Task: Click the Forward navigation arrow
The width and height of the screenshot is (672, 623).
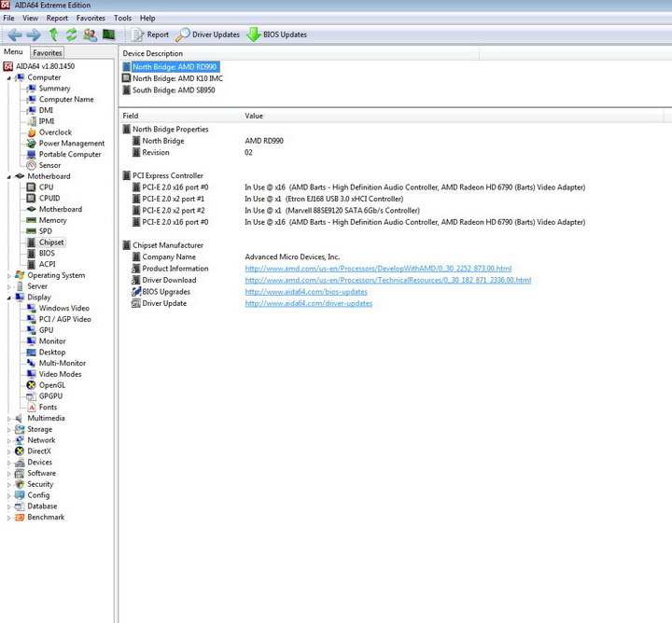Action: pyautogui.click(x=34, y=35)
